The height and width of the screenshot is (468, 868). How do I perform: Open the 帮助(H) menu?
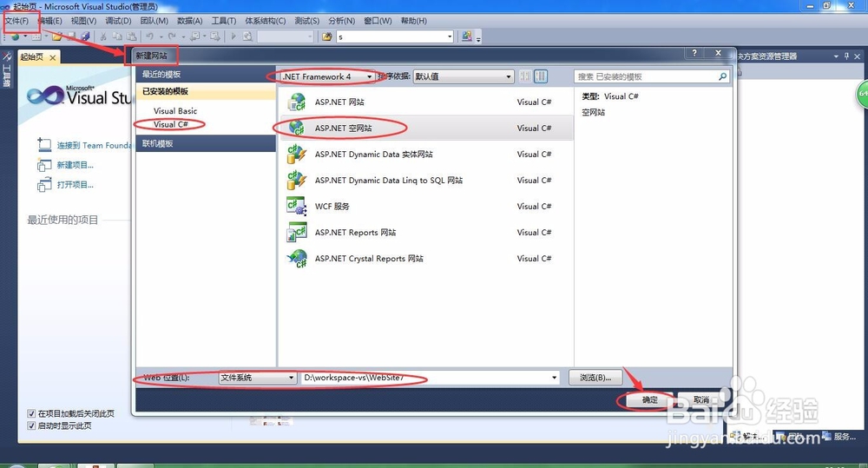point(413,21)
